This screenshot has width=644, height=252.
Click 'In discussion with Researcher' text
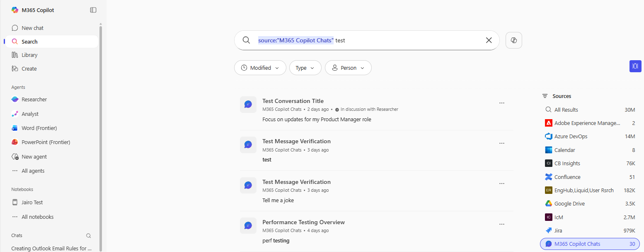(369, 109)
